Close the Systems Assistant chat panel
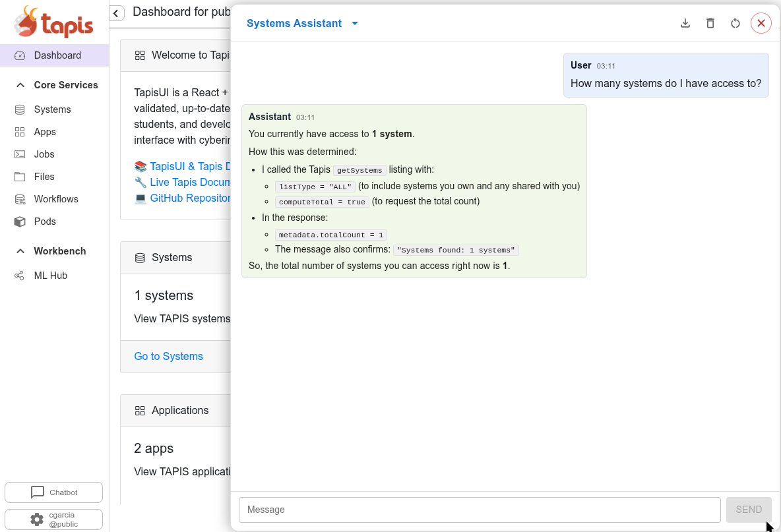Viewport: 781px width, 532px height. pyautogui.click(x=761, y=23)
